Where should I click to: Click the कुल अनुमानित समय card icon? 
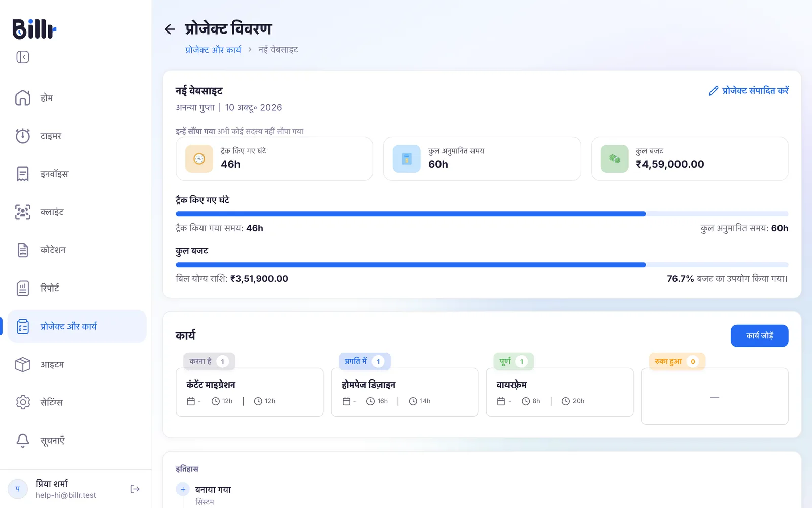407,158
